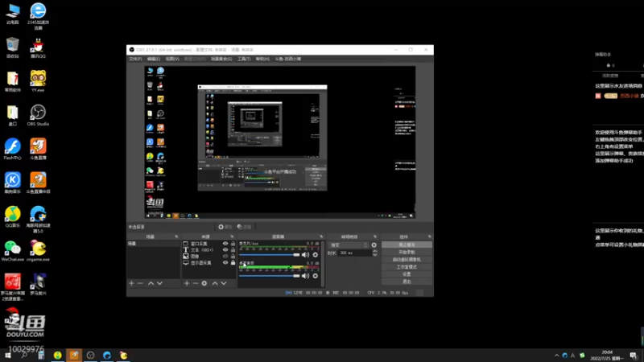Viewport: 644px width, 362px height.
Task: Toggle the lock on the 窗口采集 source
Action: [x=233, y=244]
